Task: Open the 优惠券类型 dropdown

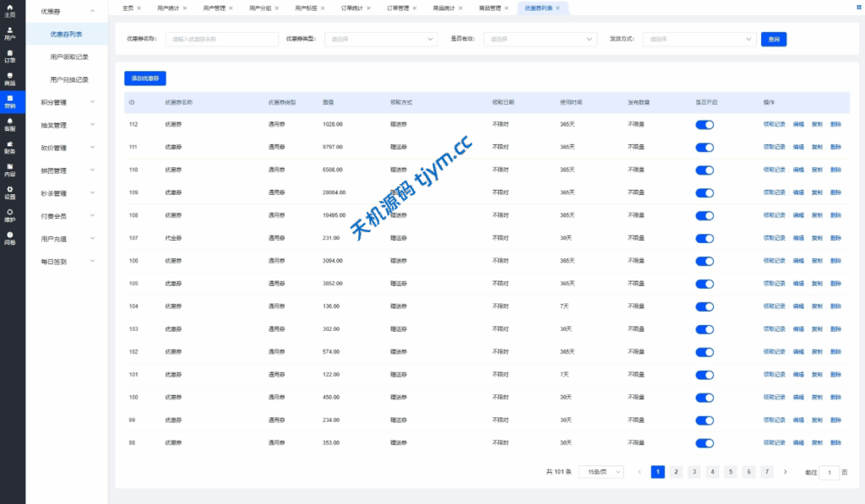Action: pyautogui.click(x=381, y=39)
